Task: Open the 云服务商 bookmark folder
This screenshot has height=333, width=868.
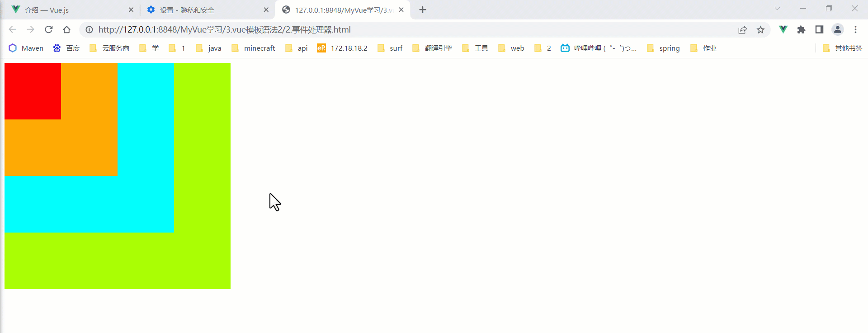Action: (109, 48)
